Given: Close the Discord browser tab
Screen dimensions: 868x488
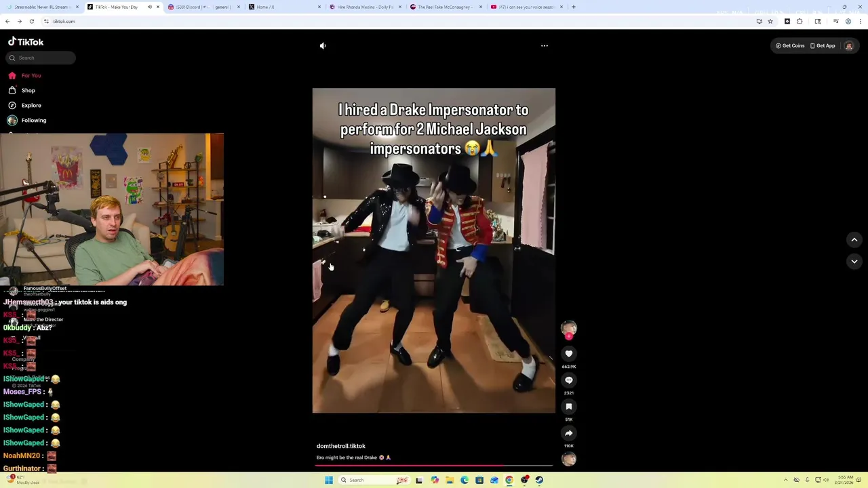Looking at the screenshot, I should pyautogui.click(x=237, y=7).
